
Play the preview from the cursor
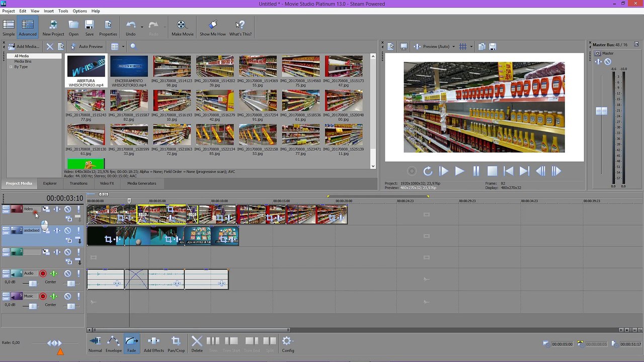tap(459, 171)
